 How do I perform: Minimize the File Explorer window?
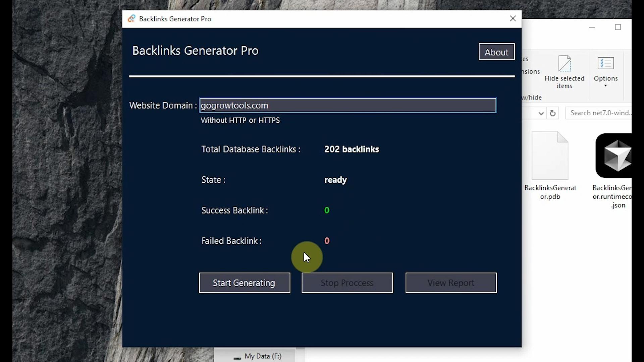(592, 27)
